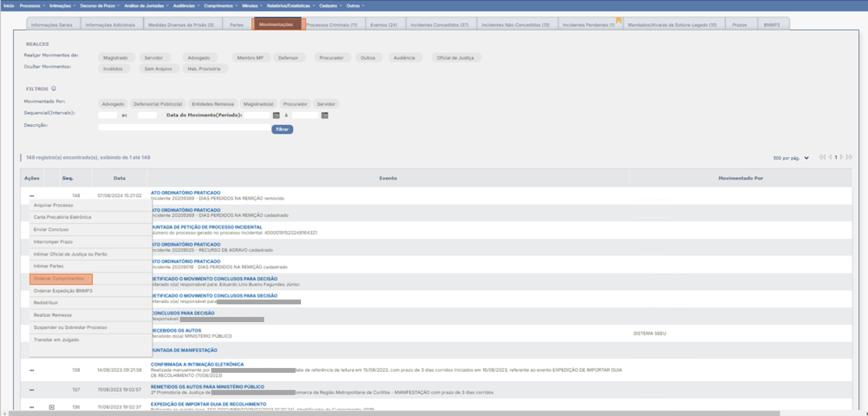Open the Cadastro dropdown menu
Screen dimensions: 868x416
coord(330,6)
